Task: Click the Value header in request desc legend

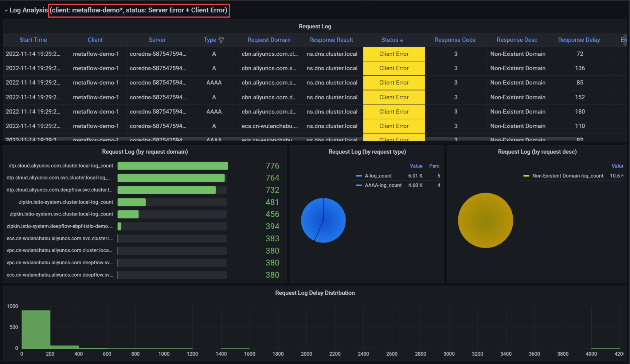Action: click(x=617, y=166)
